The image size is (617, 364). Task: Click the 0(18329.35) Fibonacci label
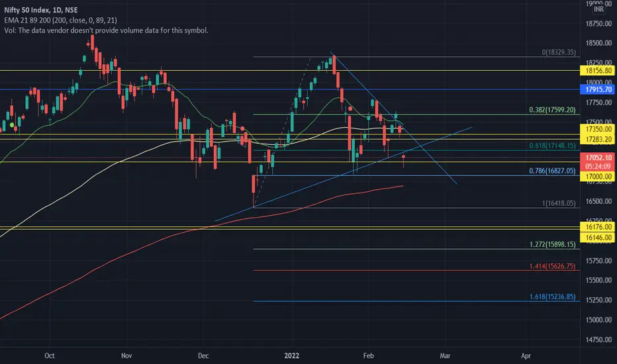558,52
